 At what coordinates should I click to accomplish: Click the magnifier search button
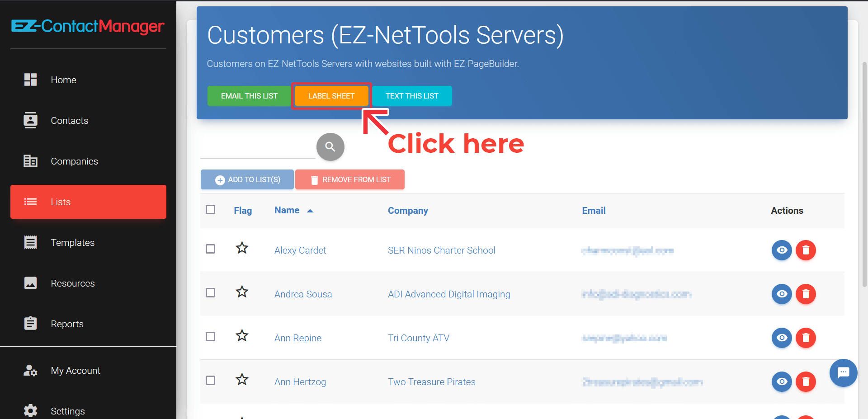click(330, 147)
